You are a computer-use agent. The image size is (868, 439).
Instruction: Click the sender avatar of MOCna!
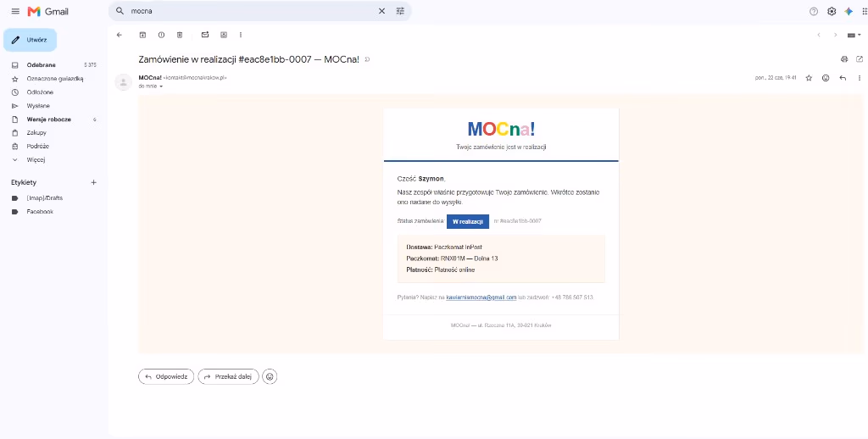coord(123,82)
